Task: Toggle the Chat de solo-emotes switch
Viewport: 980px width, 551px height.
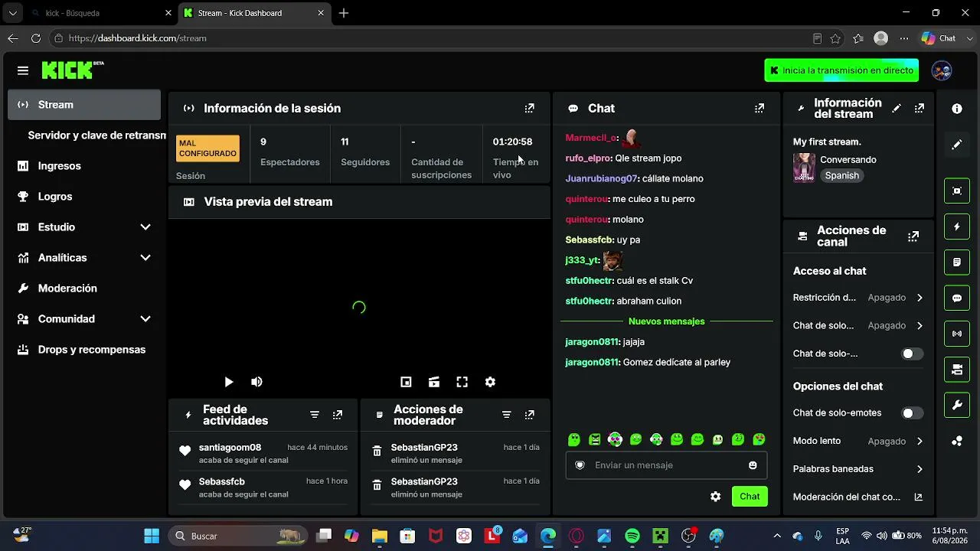Action: coord(912,413)
